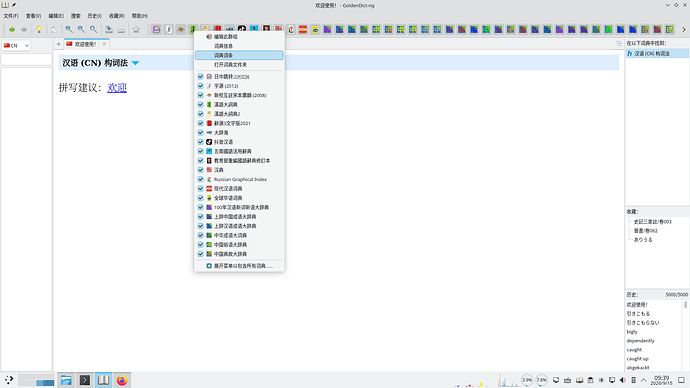
Task: Click the 新校互註宋本廣韻 (2008) menu row
Action: coord(239,95)
